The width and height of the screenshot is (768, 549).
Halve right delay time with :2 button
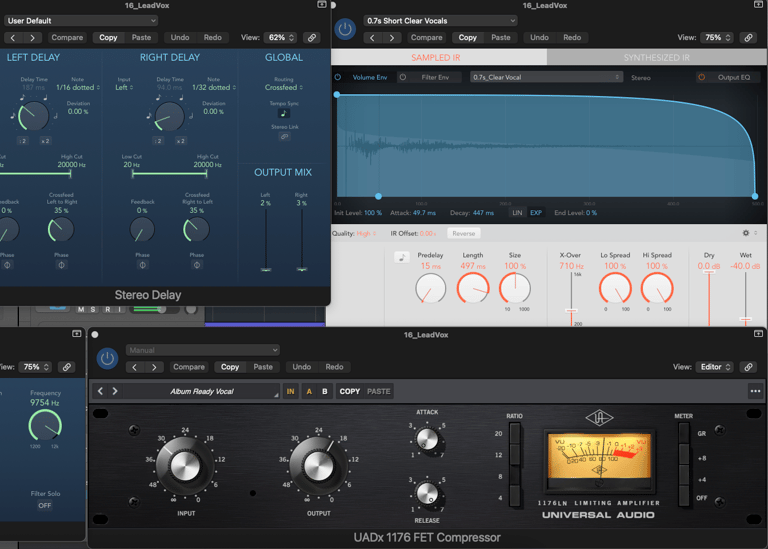coord(158,141)
